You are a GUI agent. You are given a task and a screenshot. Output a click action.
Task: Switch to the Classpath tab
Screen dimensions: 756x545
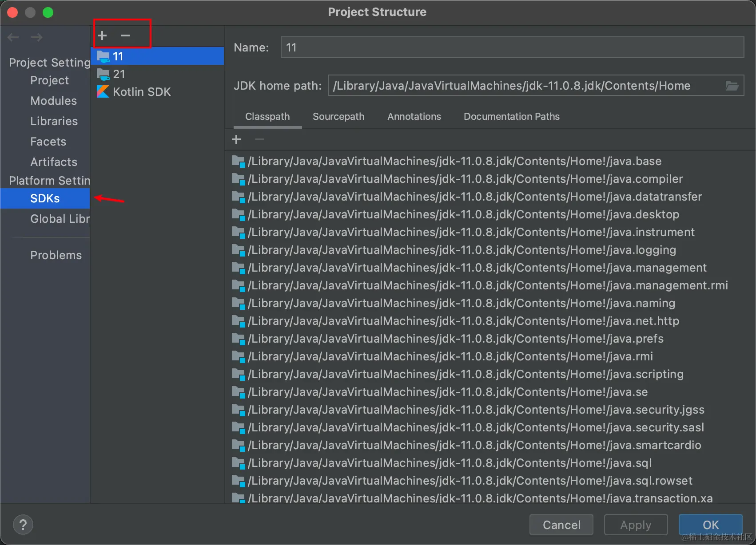pyautogui.click(x=267, y=117)
